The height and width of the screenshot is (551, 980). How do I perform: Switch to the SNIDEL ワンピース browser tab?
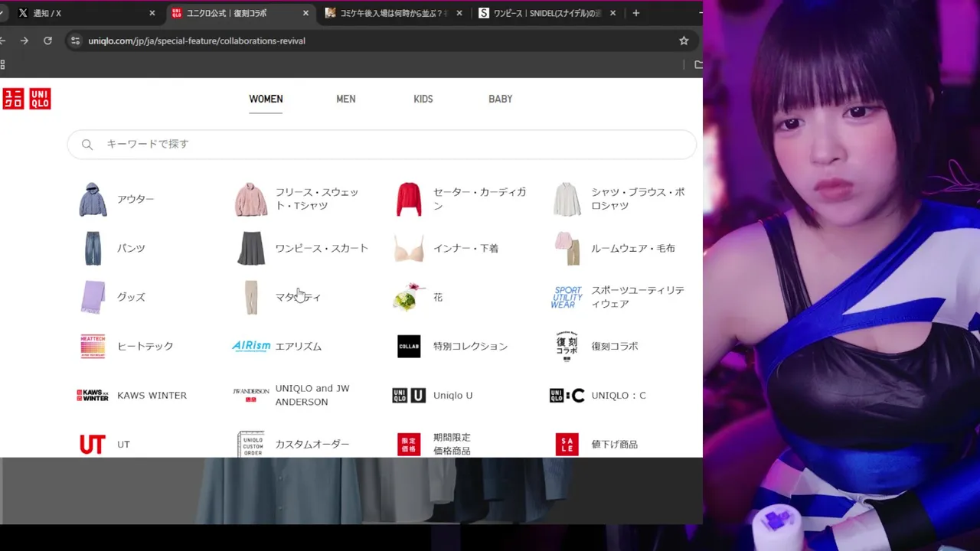(x=547, y=13)
